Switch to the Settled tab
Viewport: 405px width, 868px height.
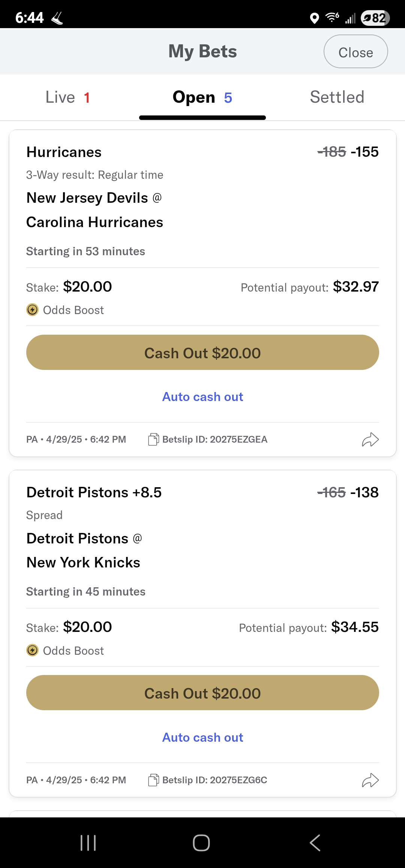[337, 97]
